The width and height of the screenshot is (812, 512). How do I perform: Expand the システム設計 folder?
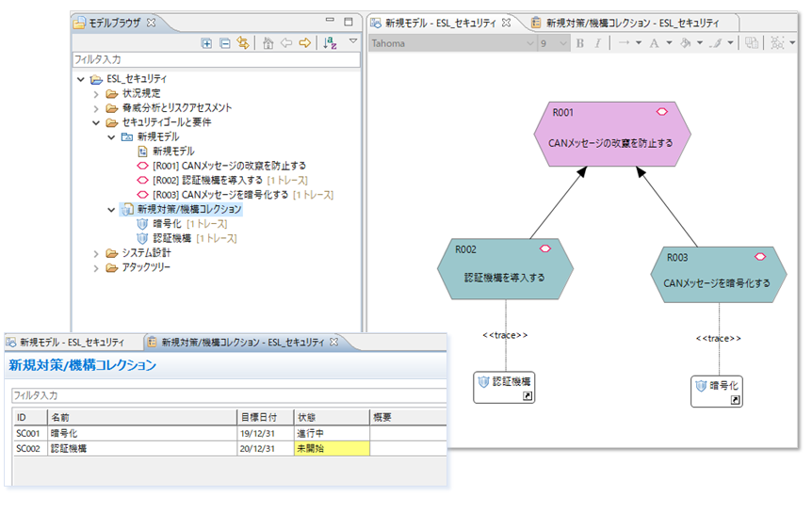(96, 253)
